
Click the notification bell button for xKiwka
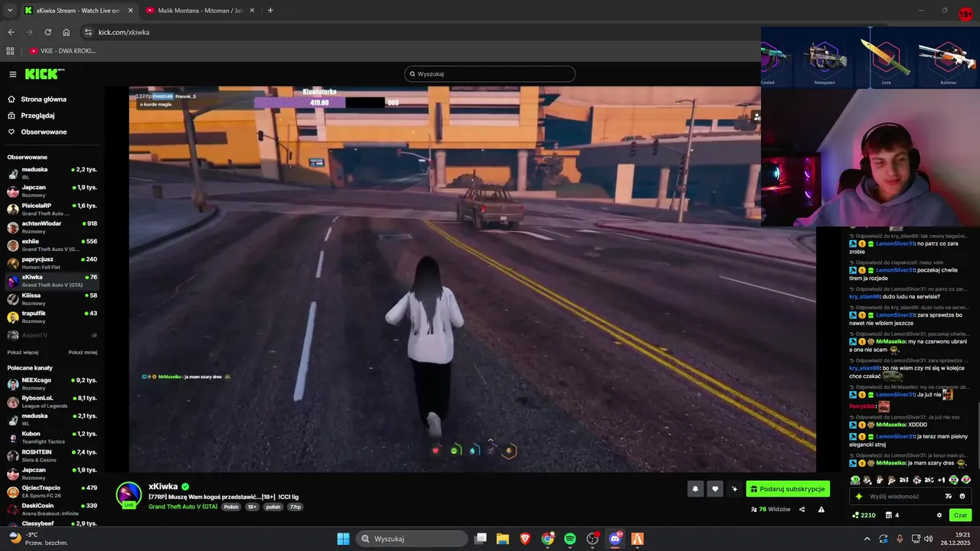[x=696, y=488]
